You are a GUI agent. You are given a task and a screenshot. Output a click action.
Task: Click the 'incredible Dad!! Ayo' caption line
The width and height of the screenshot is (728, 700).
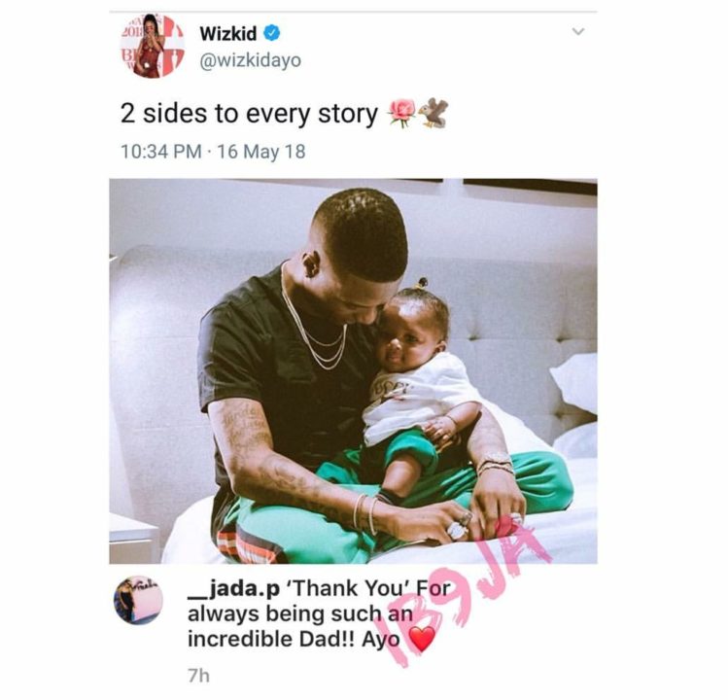click(x=294, y=639)
